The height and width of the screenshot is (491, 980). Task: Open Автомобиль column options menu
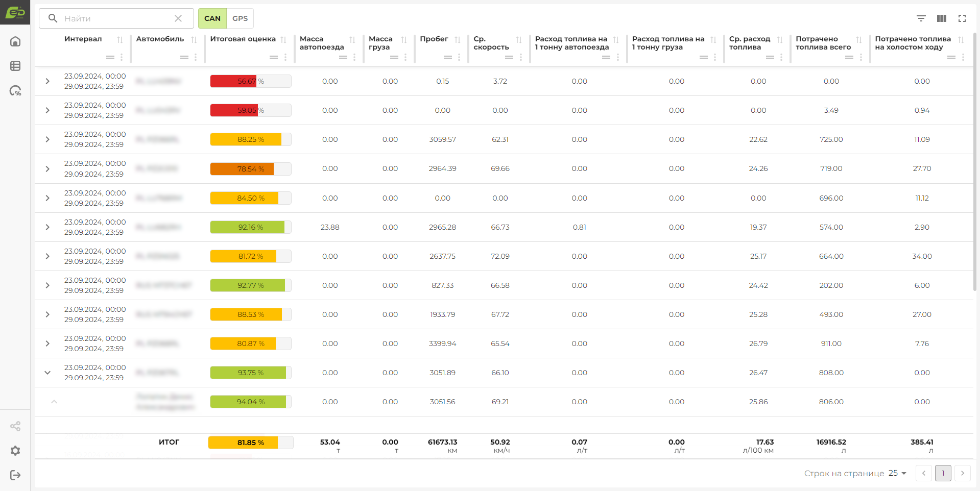coord(196,57)
